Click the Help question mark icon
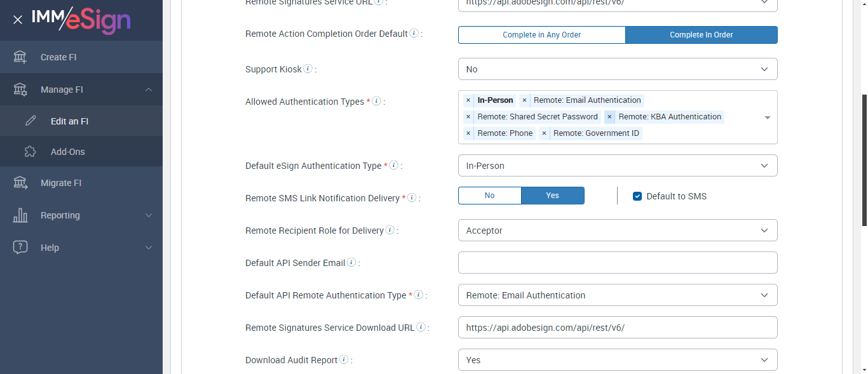The height and width of the screenshot is (374, 868). pos(20,248)
